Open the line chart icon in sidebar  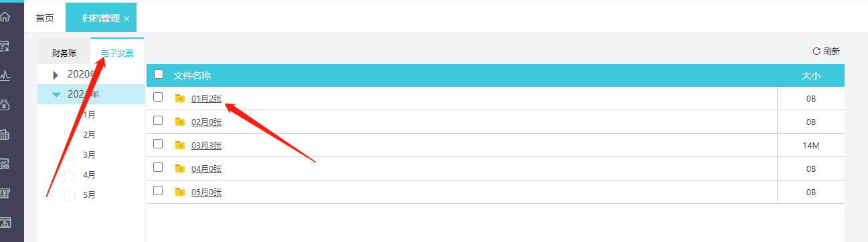[5, 75]
